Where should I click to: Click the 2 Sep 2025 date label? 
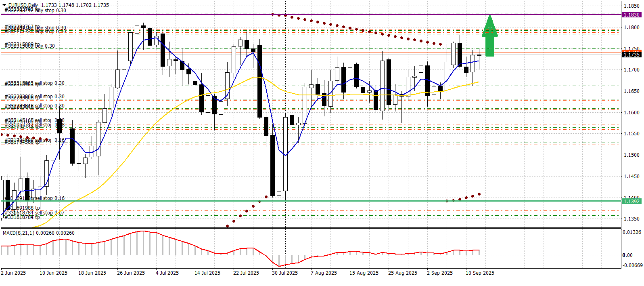(x=440, y=273)
